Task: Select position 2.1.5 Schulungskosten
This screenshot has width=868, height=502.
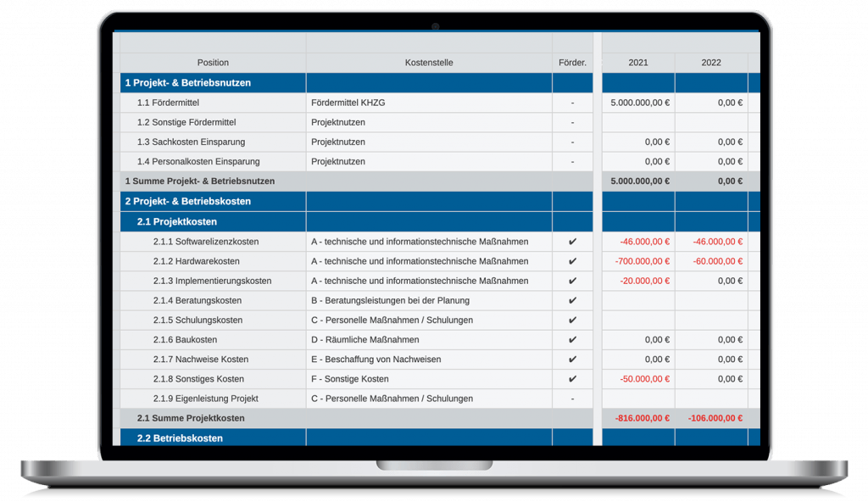Action: [x=198, y=321]
